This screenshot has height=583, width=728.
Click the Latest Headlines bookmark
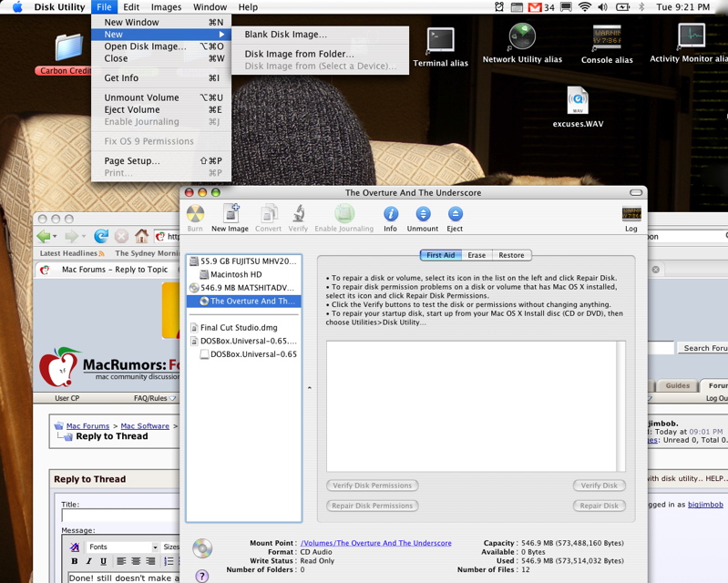pos(72,253)
